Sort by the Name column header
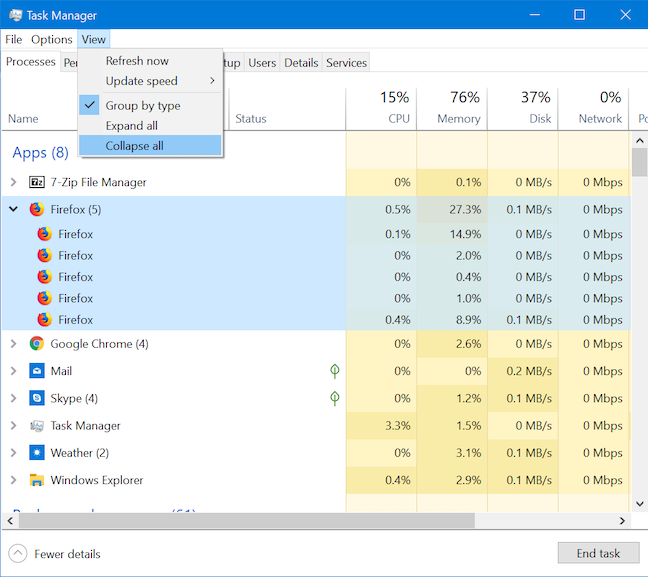Screen dimensions: 648x577 click(23, 119)
